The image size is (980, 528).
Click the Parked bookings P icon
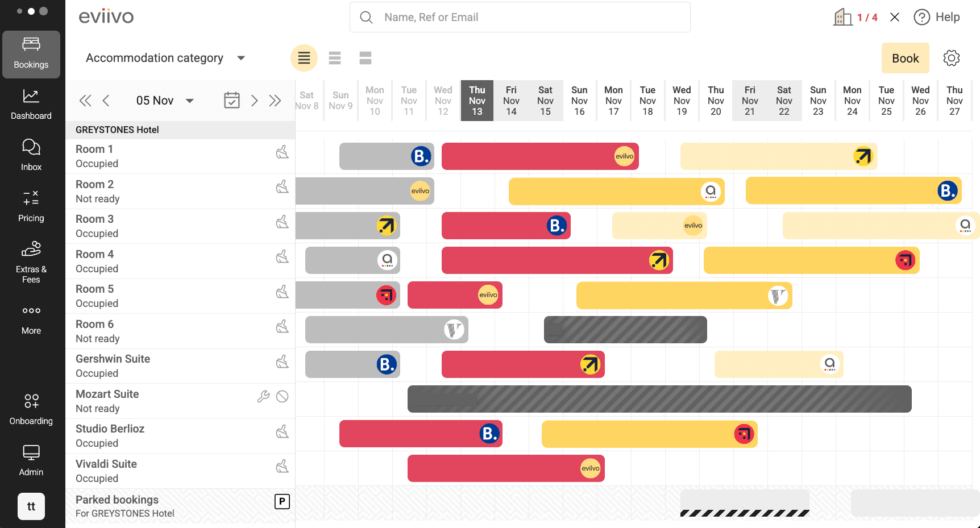tap(282, 501)
